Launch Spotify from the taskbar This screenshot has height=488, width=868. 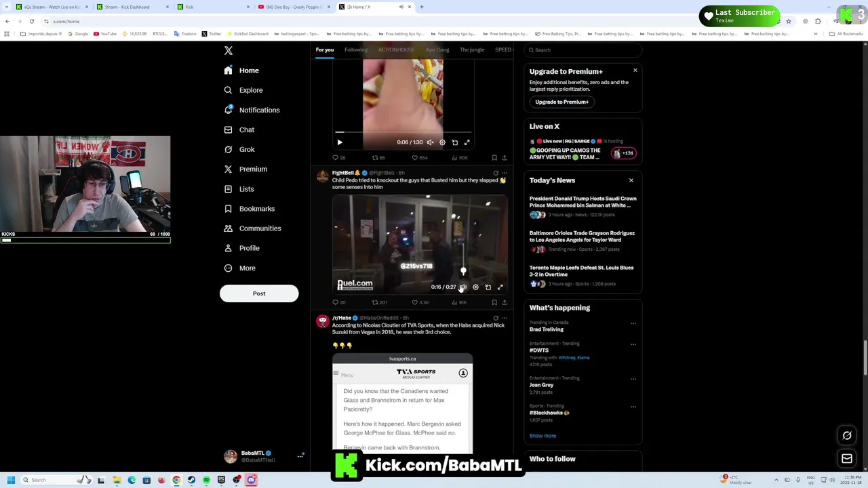pos(206,480)
